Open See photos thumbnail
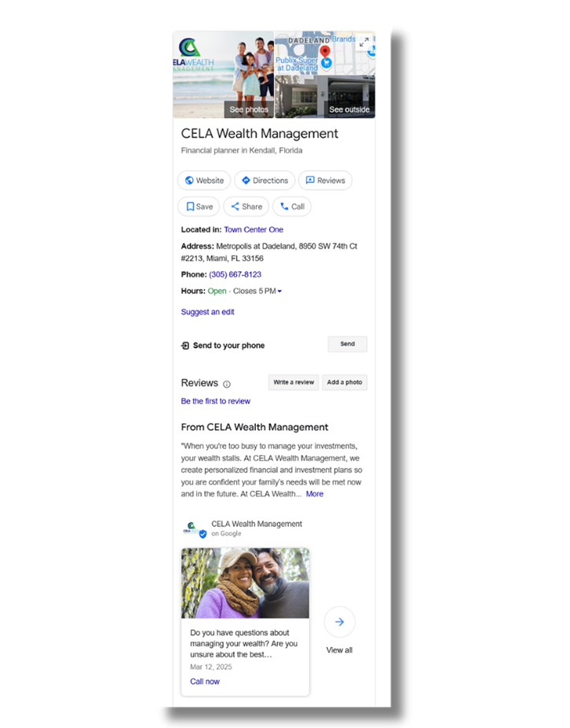Image resolution: width=570 pixels, height=728 pixels. click(224, 74)
